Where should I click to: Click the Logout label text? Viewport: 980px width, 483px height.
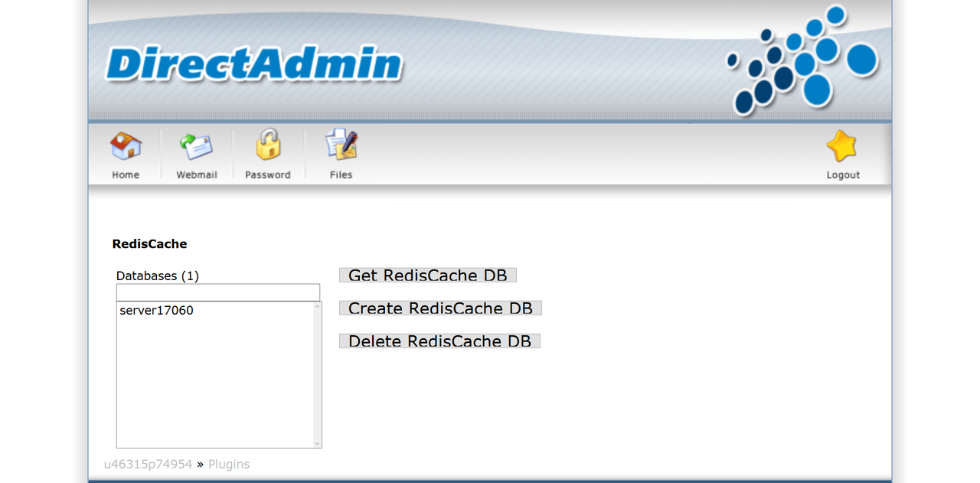point(843,175)
